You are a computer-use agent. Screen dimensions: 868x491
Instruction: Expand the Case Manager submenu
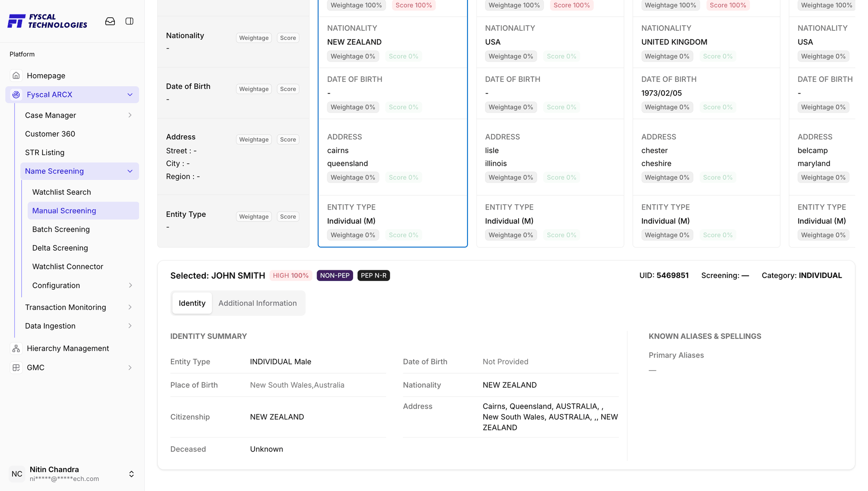click(x=130, y=115)
